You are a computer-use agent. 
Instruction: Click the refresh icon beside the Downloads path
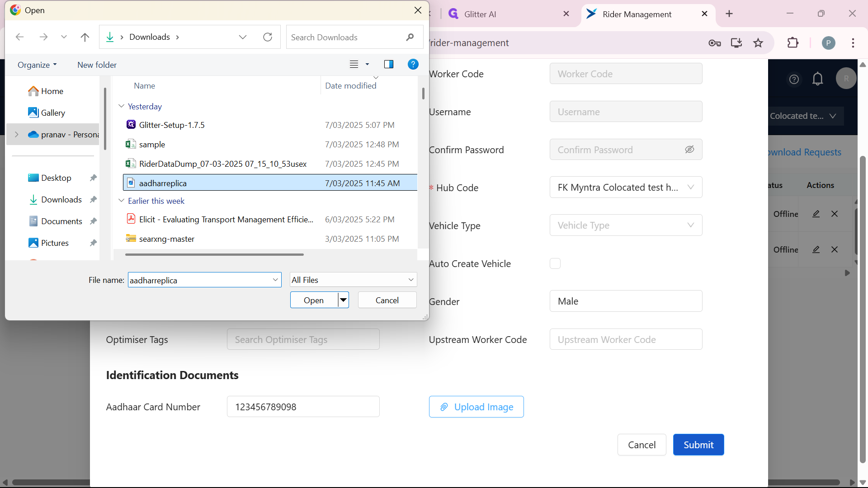pos(268,37)
